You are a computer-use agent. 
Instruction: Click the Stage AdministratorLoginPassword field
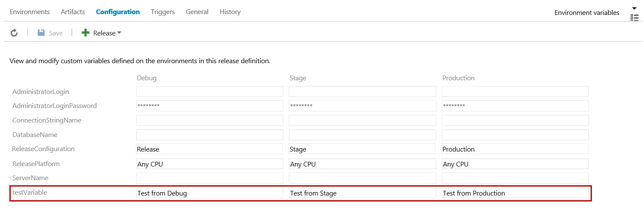tap(362, 106)
